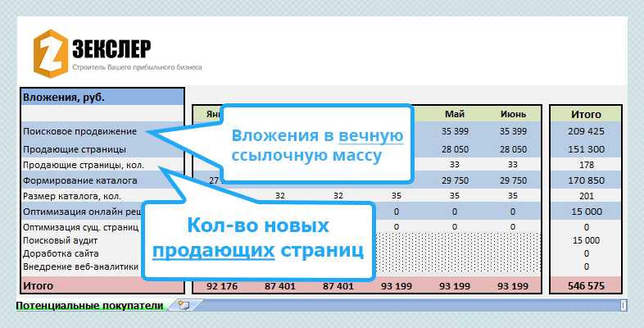Select the Оптимизация сущ. страниц row label
This screenshot has width=644, height=328.
click(82, 227)
